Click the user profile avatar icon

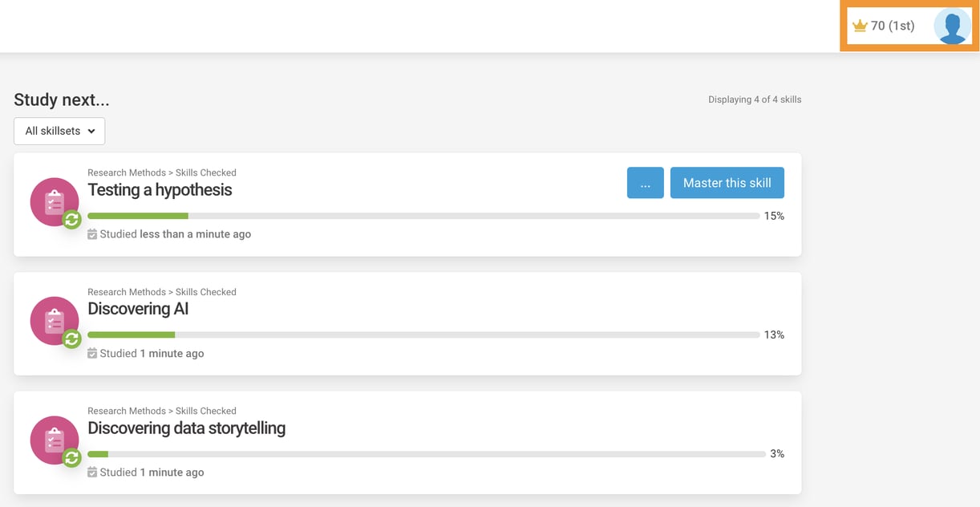(952, 26)
